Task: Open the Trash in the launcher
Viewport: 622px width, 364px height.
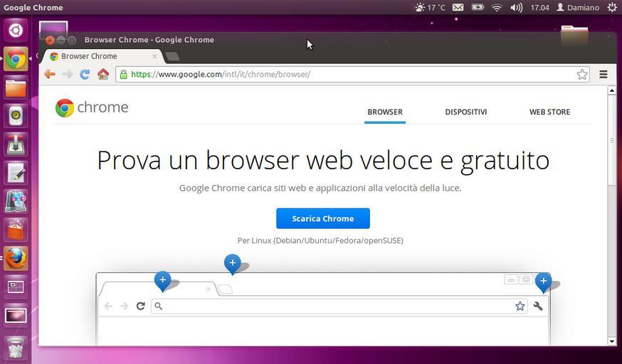Action: [16, 348]
